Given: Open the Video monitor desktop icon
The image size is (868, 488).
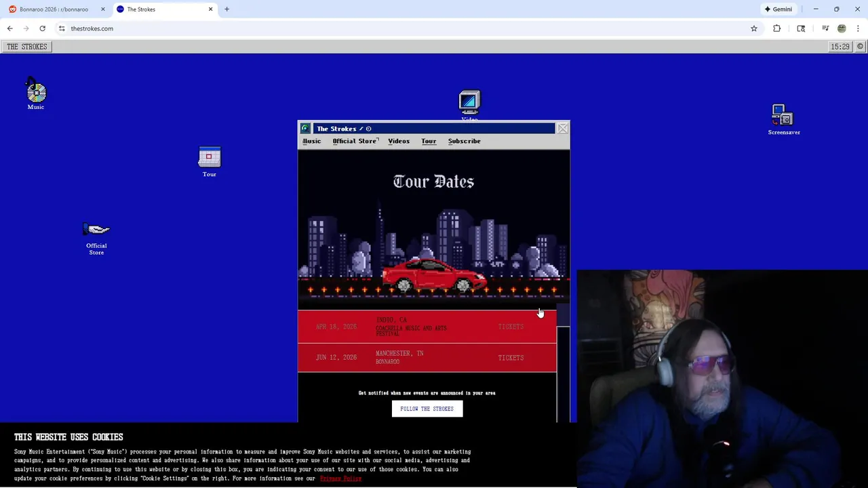Looking at the screenshot, I should [469, 106].
